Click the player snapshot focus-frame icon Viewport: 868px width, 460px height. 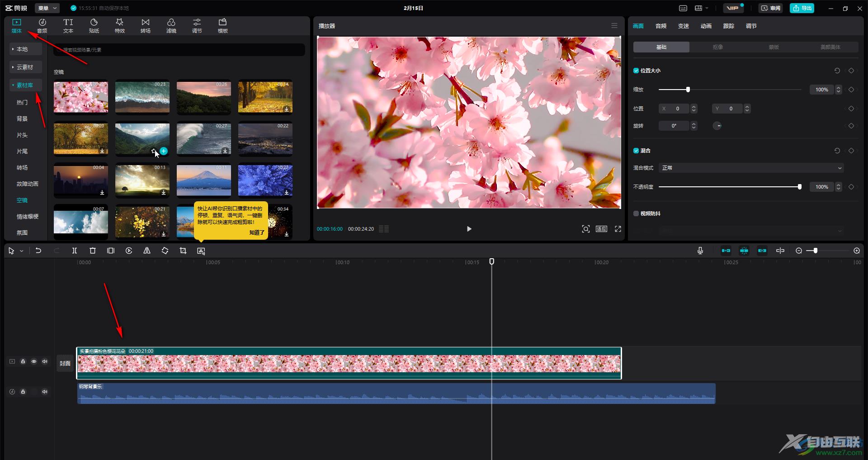click(x=586, y=229)
